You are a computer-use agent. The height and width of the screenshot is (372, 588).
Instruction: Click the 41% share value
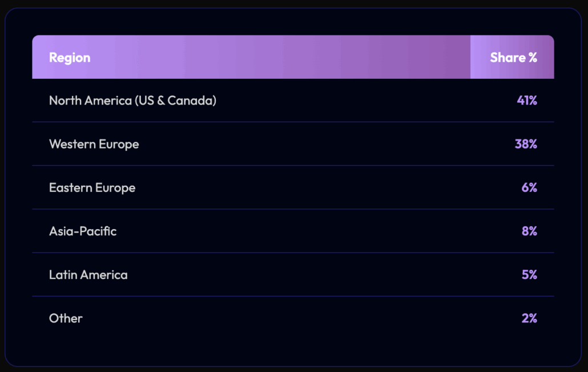coord(527,101)
